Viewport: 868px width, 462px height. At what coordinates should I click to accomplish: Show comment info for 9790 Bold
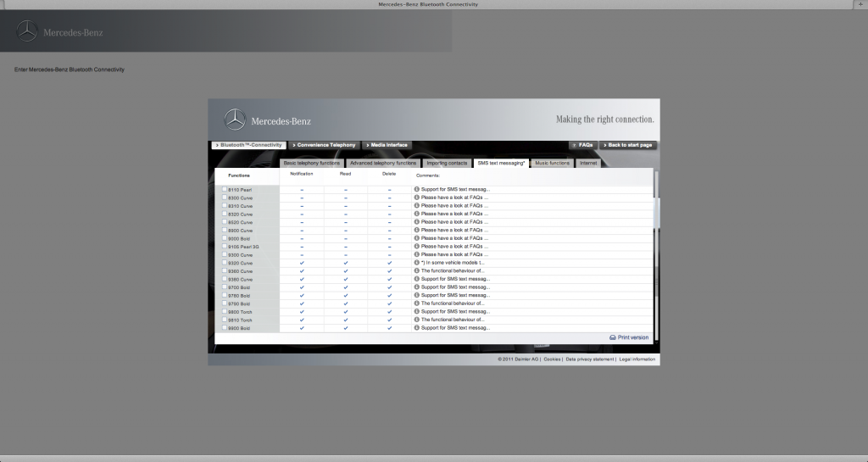point(417,303)
